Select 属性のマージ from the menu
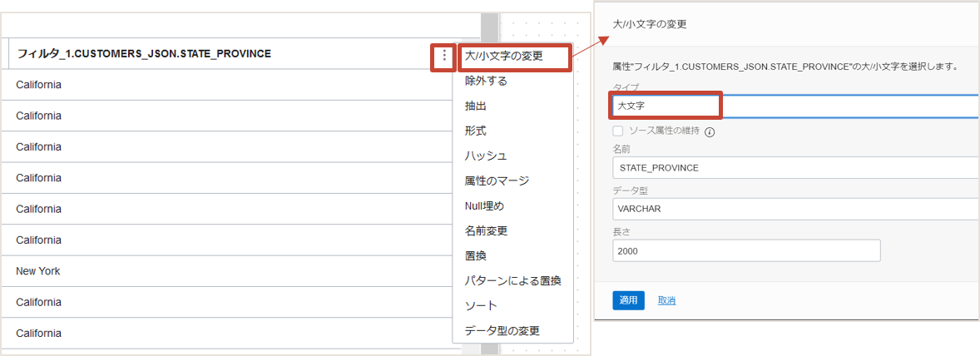980x356 pixels. point(497,181)
